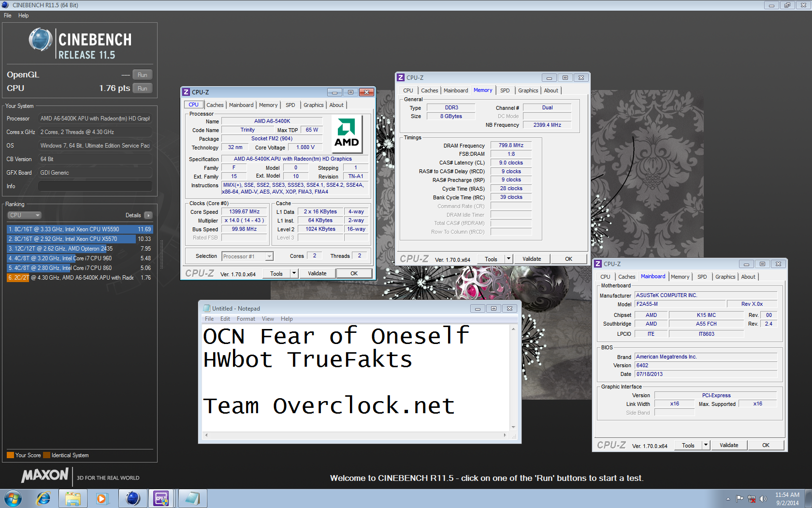Screen dimensions: 812x508
Task: Select CPU tab in Mainboard CPU-Z window
Action: [605, 277]
